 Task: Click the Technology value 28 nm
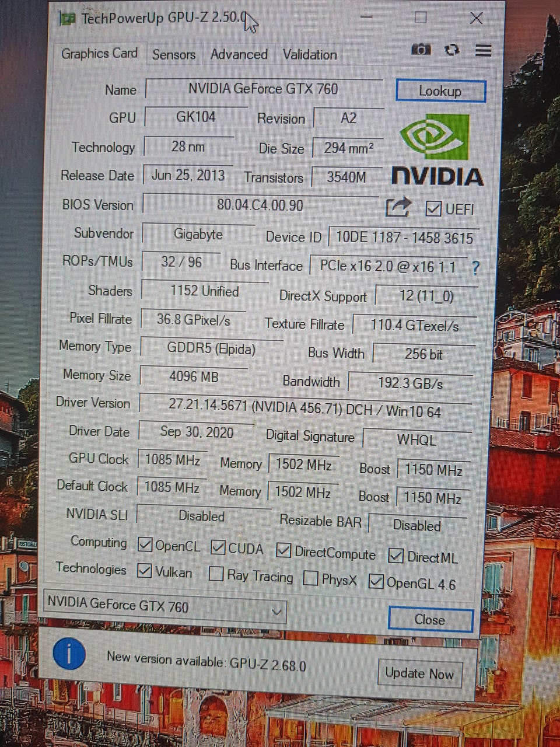pos(188,146)
